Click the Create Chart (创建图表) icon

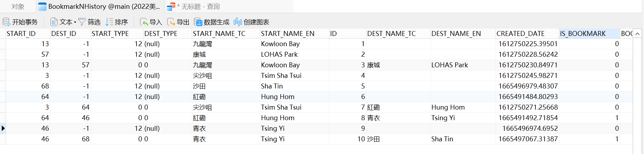(238, 22)
